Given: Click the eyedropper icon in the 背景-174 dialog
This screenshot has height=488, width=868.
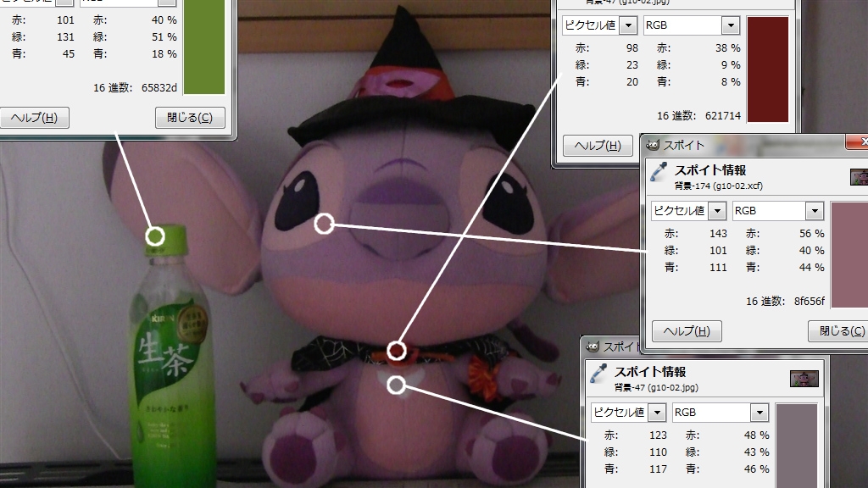Looking at the screenshot, I should coord(659,171).
